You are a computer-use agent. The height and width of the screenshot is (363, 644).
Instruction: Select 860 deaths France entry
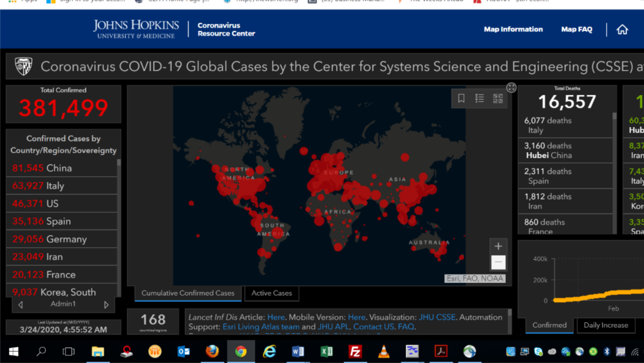[565, 224]
